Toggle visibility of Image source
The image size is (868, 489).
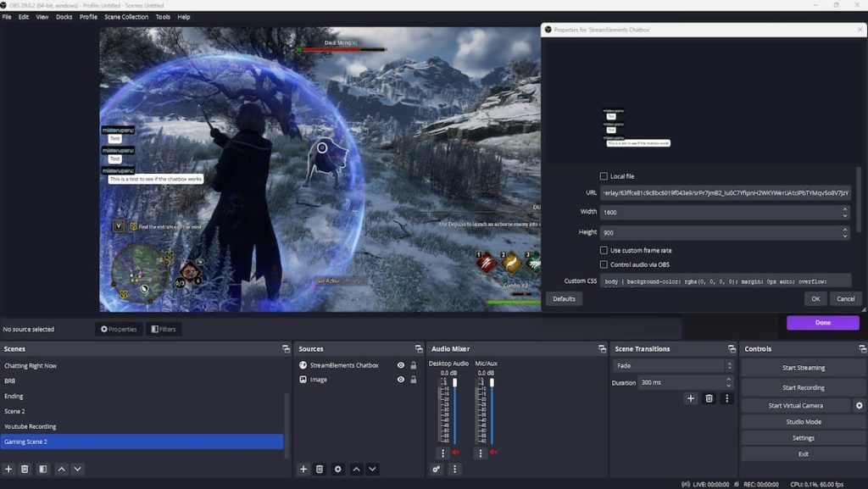pyautogui.click(x=400, y=380)
